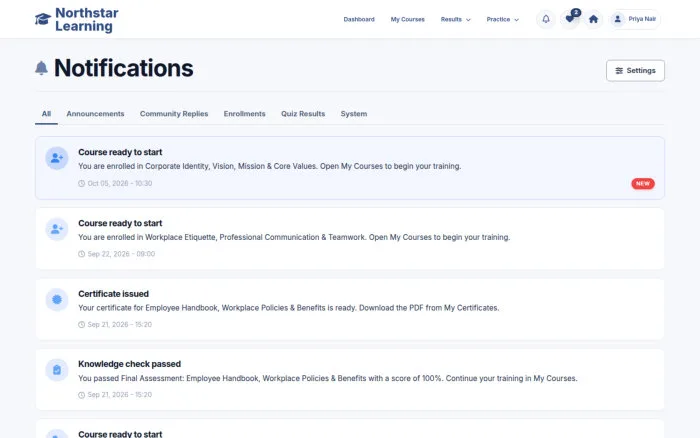Click timestamp Oct 05, 2026 - 10:30
700x438 pixels.
pyautogui.click(x=120, y=184)
